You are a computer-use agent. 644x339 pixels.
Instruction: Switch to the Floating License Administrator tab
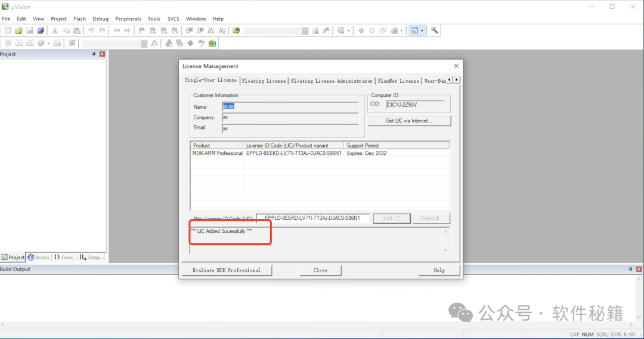332,81
